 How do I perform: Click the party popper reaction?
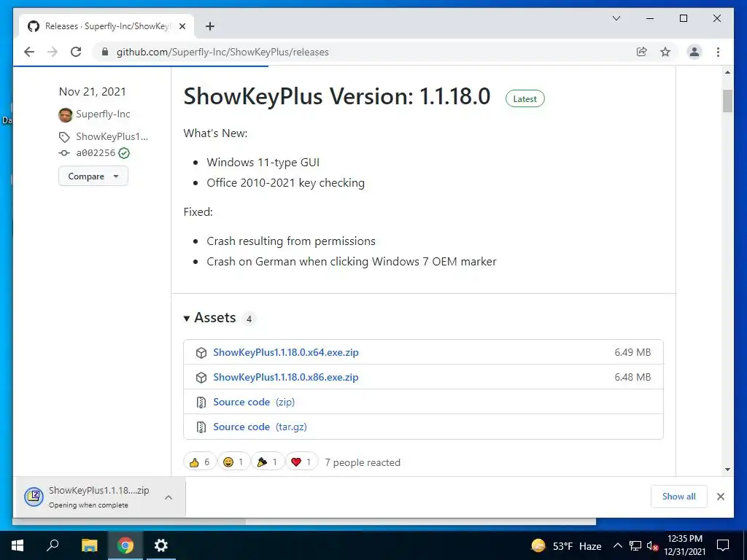click(267, 462)
